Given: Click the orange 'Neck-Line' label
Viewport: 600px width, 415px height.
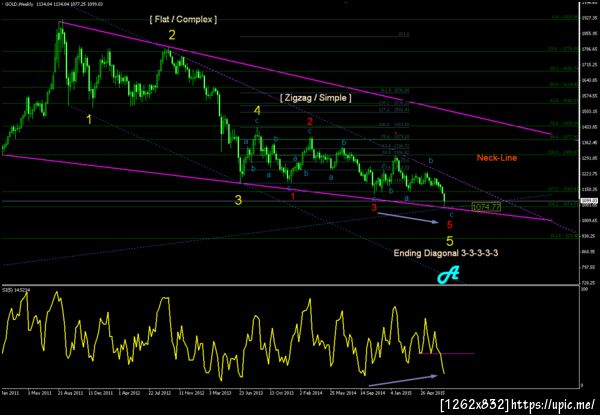Looking at the screenshot, I should coord(497,158).
